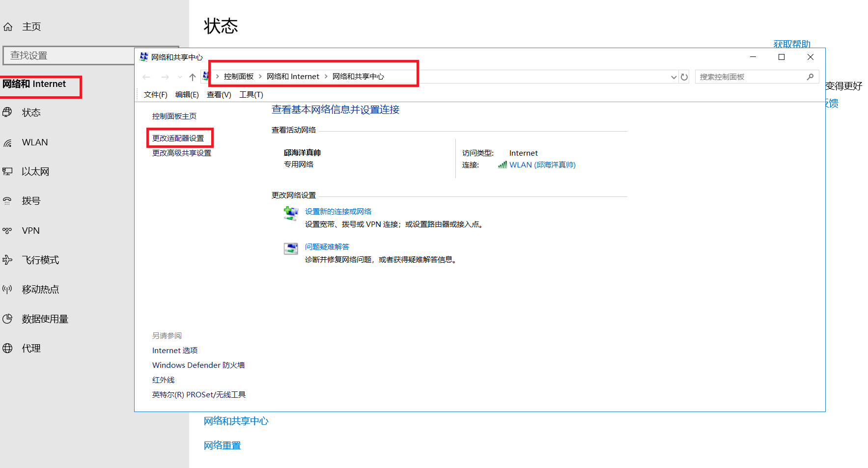Click inside the 搜索控制面板 search box

tap(747, 77)
